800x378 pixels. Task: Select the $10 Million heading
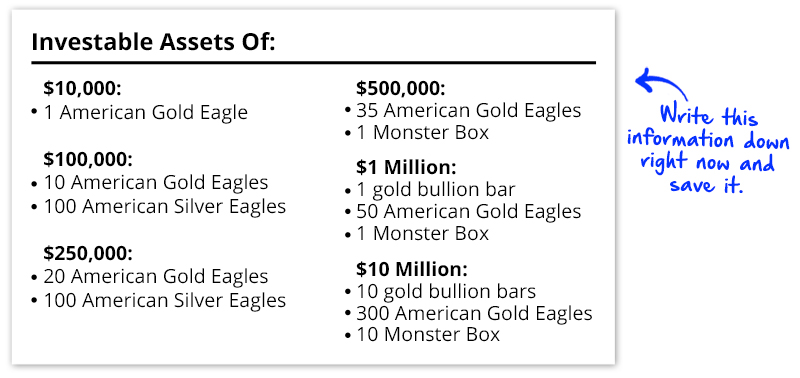[412, 269]
